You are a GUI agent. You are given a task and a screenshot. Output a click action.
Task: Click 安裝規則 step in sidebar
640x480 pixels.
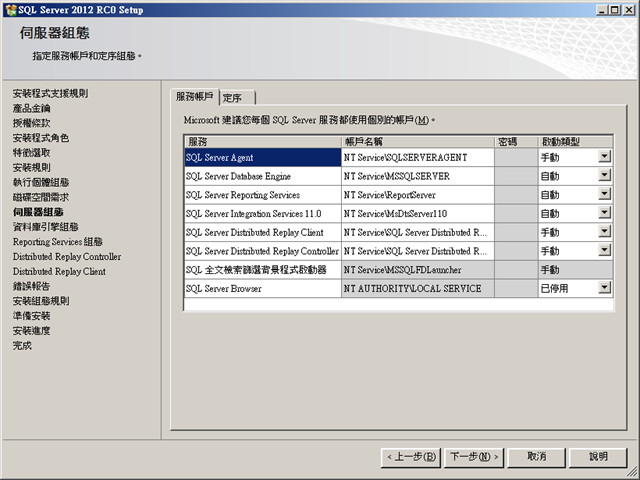pyautogui.click(x=31, y=167)
